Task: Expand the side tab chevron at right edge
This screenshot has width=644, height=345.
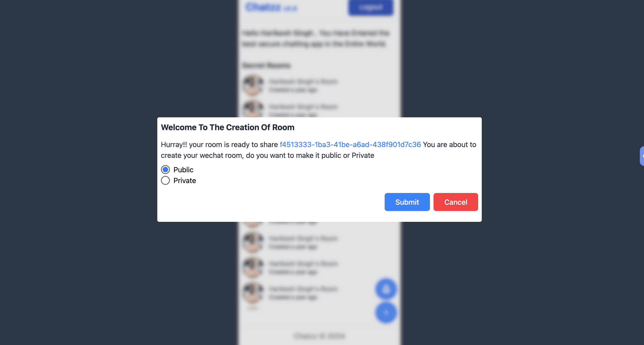Action: [x=642, y=156]
